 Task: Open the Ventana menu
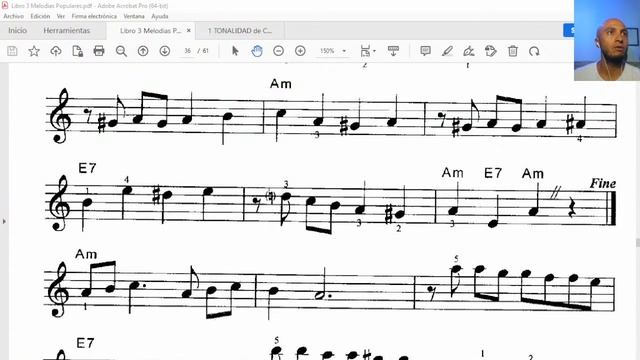pos(134,16)
